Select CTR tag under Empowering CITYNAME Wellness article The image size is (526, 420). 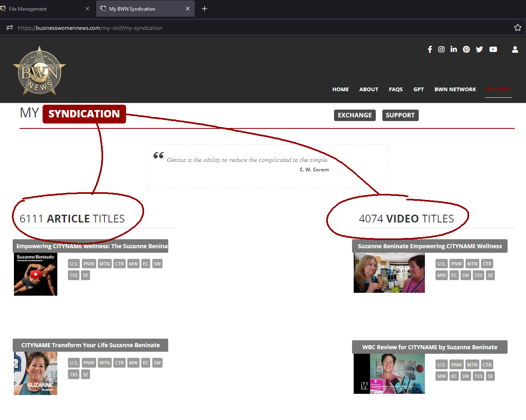click(x=120, y=264)
